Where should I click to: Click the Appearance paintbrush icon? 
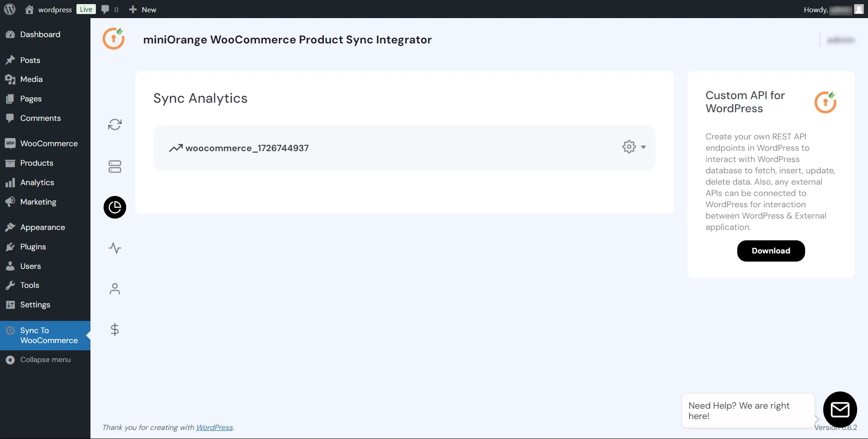pos(10,227)
